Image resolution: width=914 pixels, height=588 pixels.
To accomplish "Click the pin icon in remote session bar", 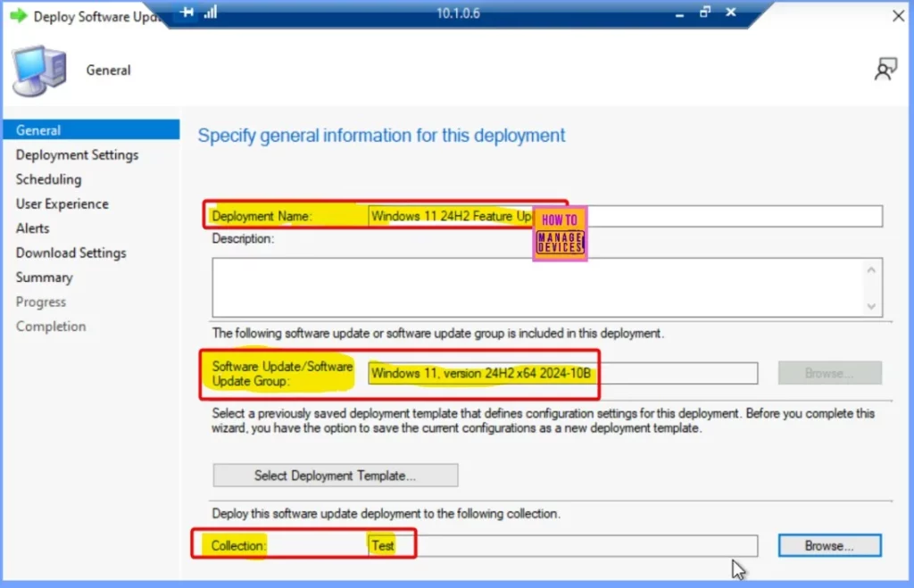I will (x=187, y=12).
